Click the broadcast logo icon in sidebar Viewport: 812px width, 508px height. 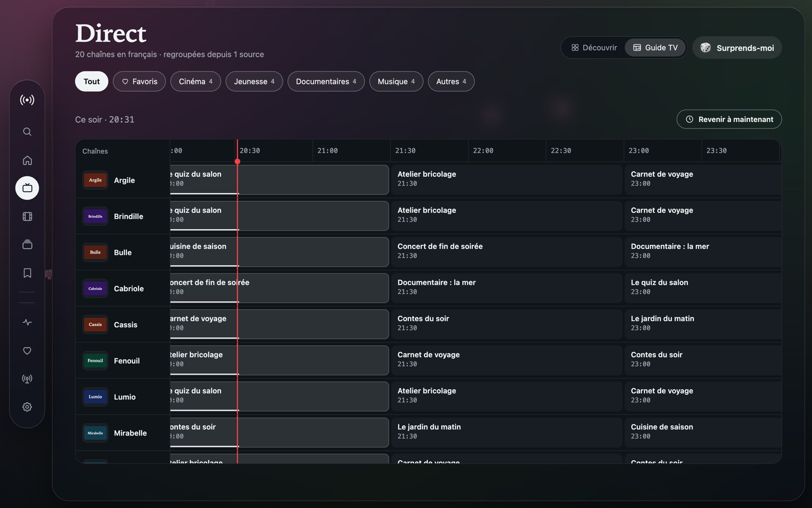(27, 100)
